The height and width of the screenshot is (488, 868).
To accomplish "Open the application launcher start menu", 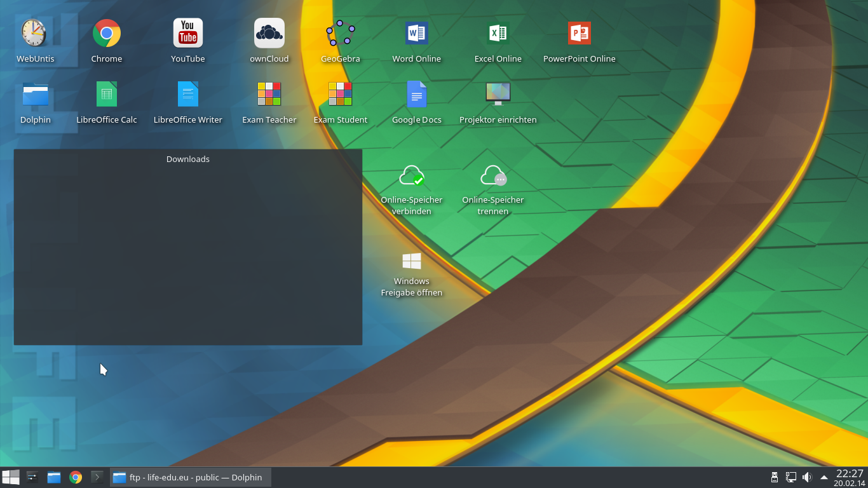I will [11, 477].
